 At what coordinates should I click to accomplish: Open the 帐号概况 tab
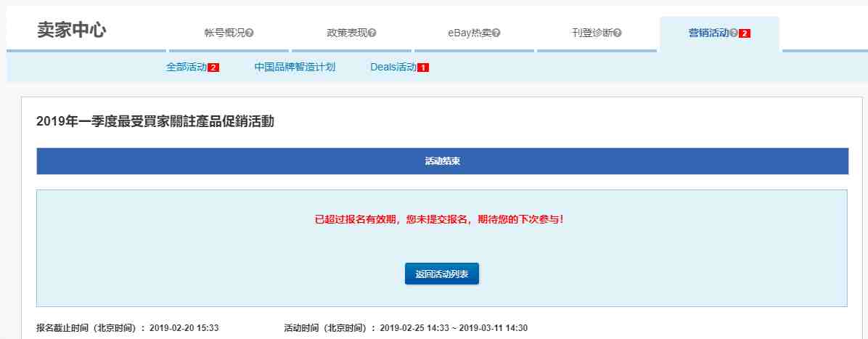[225, 33]
